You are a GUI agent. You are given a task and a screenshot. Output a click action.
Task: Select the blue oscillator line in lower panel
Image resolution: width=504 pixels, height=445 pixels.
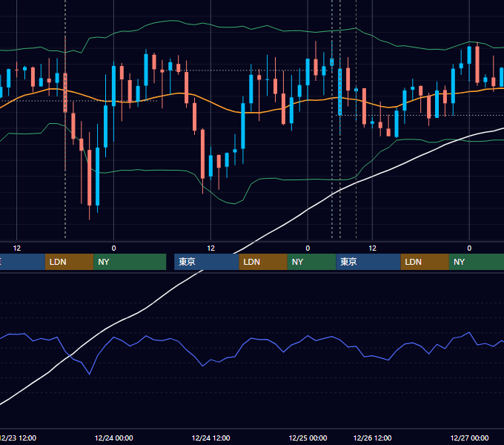[x=251, y=338]
